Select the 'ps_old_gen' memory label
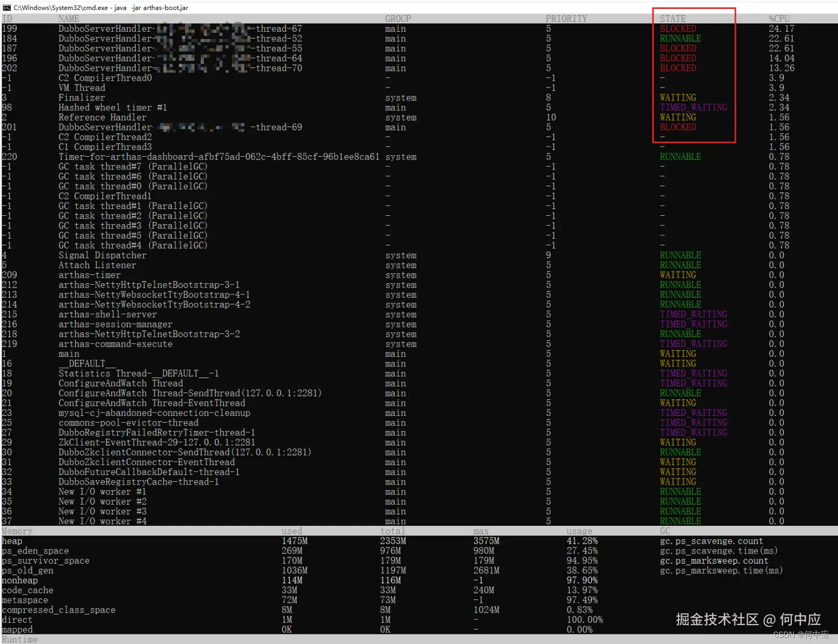The height and width of the screenshot is (644, 838). (28, 570)
